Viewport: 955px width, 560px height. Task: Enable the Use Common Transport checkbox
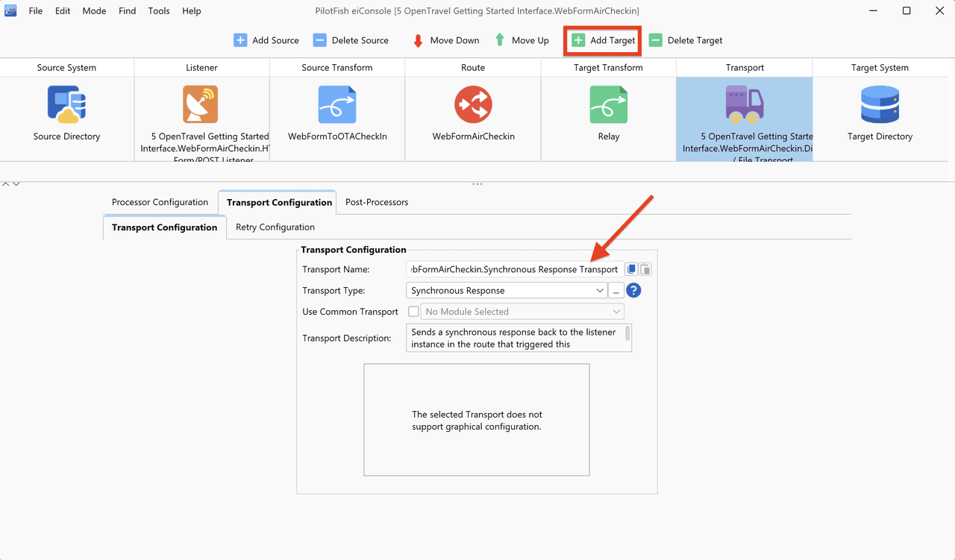(x=413, y=312)
